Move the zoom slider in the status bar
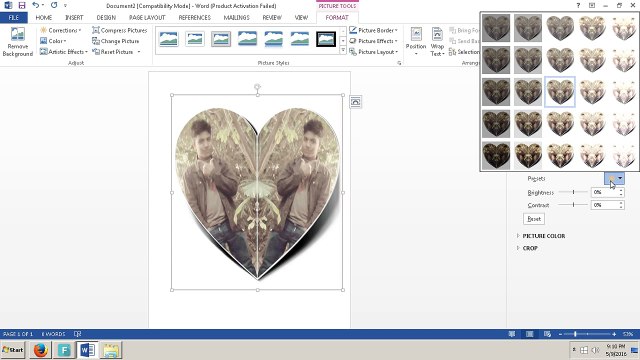 pos(575,334)
